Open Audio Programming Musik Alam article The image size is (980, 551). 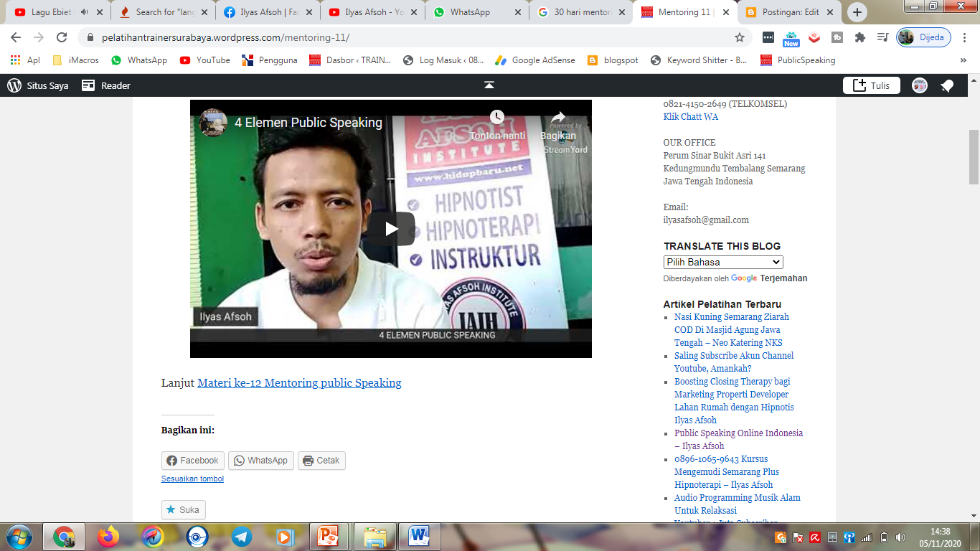coord(738,504)
